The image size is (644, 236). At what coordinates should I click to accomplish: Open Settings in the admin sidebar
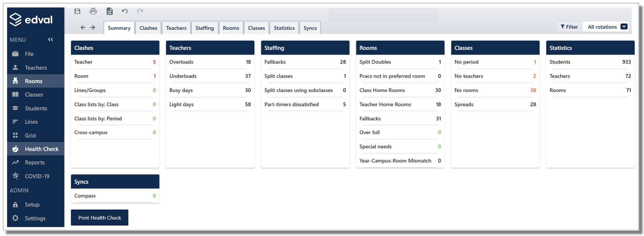point(36,218)
